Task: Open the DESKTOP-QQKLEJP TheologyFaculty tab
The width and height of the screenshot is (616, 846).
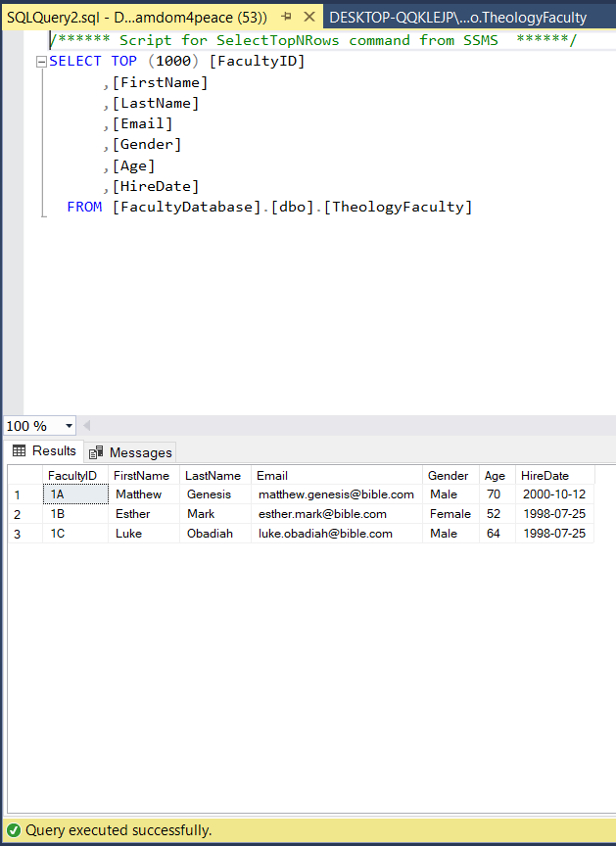Action: pos(458,18)
